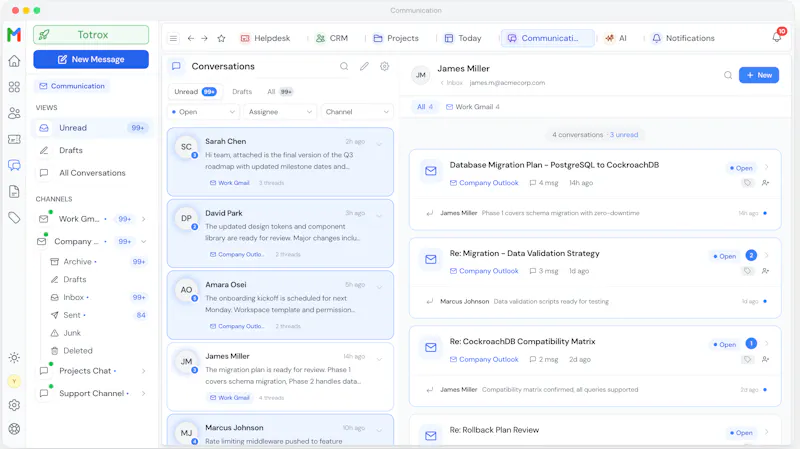Image resolution: width=800 pixels, height=449 pixels.
Task: Open the Junk folder
Action: [x=97, y=333]
